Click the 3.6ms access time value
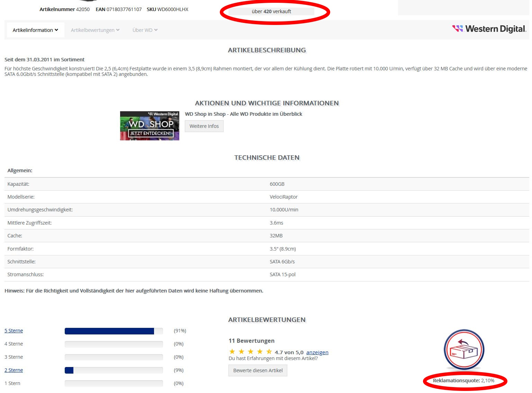Viewport: 532px width, 393px height. point(277,223)
